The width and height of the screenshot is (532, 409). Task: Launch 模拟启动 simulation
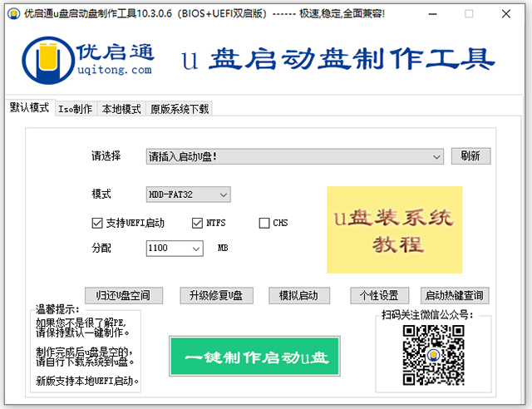299,296
